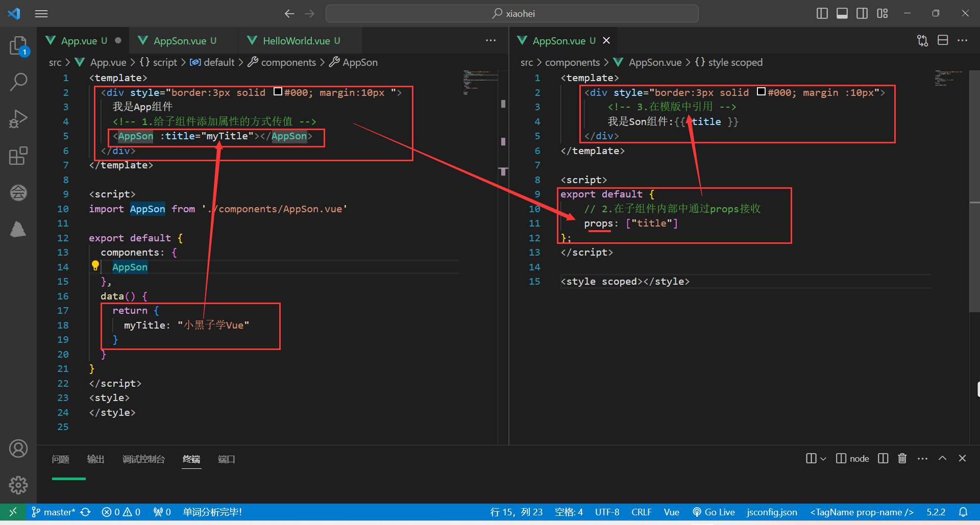Screen dimensions: 980x525
Task: Click 'components' breadcrumb in right editor
Action: click(x=572, y=62)
